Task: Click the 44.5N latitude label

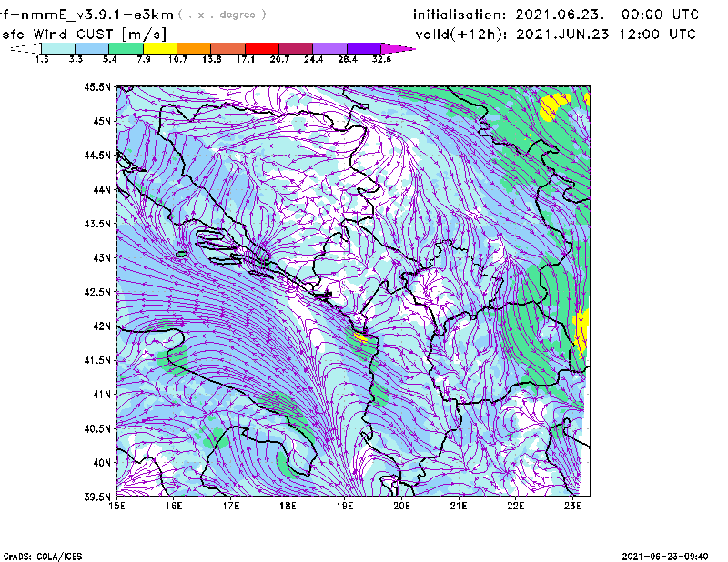Action: tap(97, 155)
